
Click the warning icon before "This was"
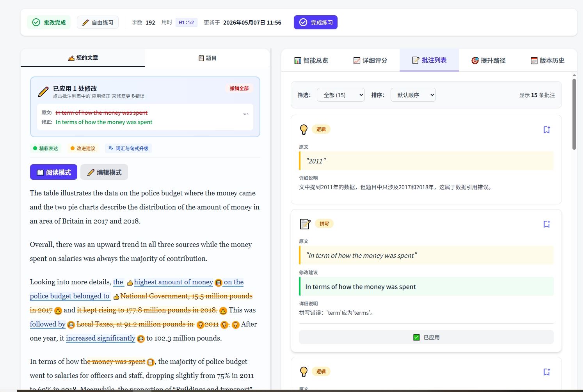[x=223, y=310]
